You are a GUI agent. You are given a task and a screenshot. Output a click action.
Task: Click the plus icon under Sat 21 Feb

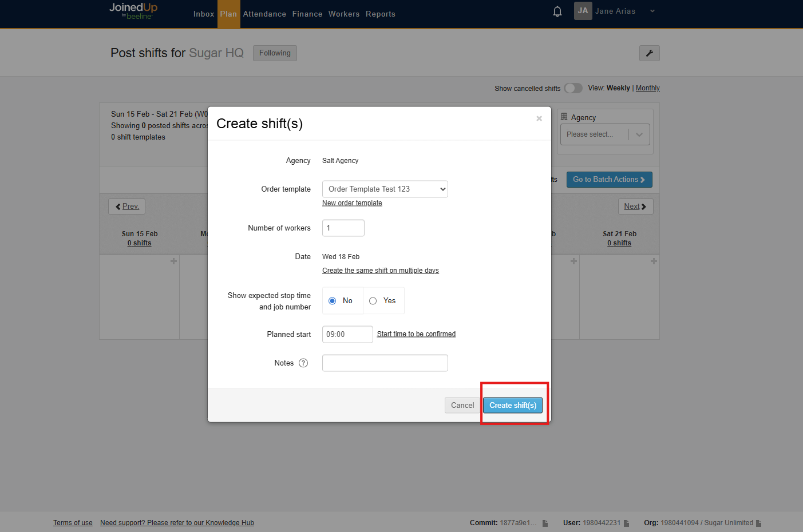click(x=653, y=261)
